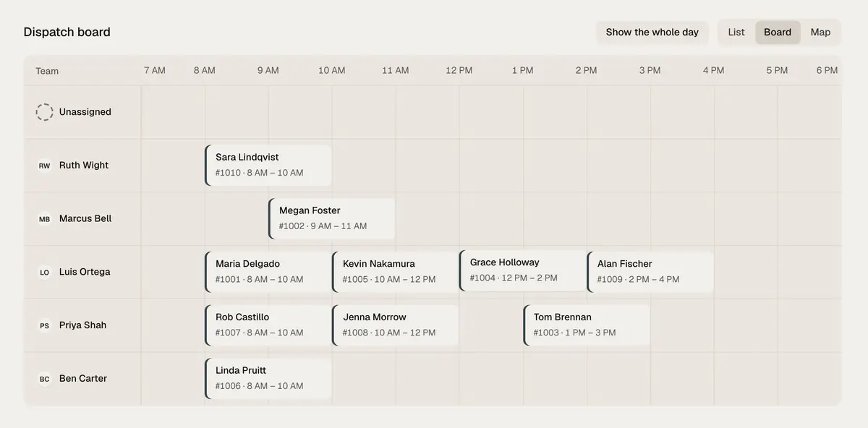Click Luis Ortega's LO avatar
The image size is (868, 428).
point(45,273)
